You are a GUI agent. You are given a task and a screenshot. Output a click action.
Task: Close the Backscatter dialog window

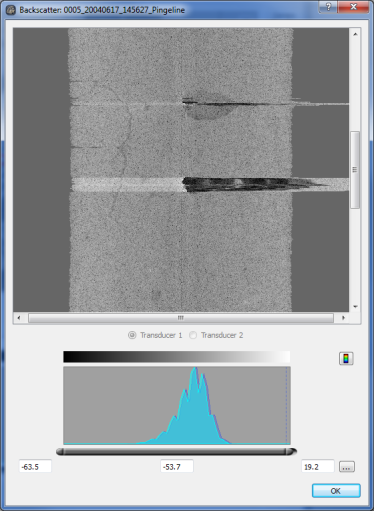(353, 7)
